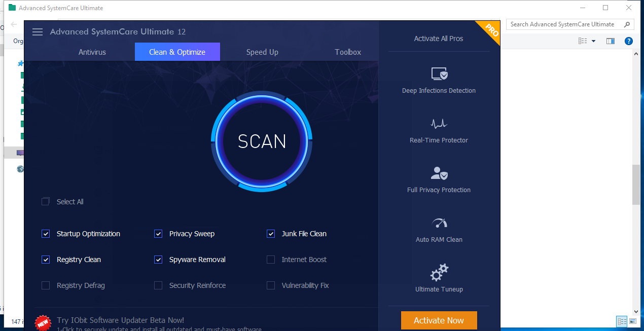644x331 pixels.
Task: Open the Try IObit Software Updater Beta link
Action: 121,320
